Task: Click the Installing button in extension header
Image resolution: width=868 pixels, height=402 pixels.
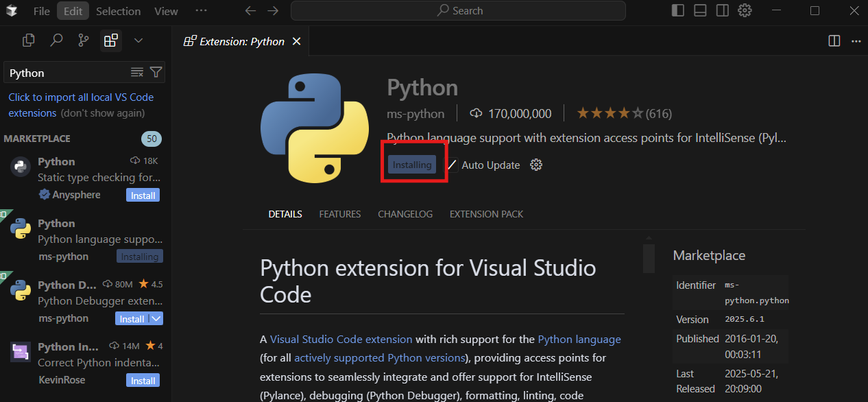Action: pos(412,165)
